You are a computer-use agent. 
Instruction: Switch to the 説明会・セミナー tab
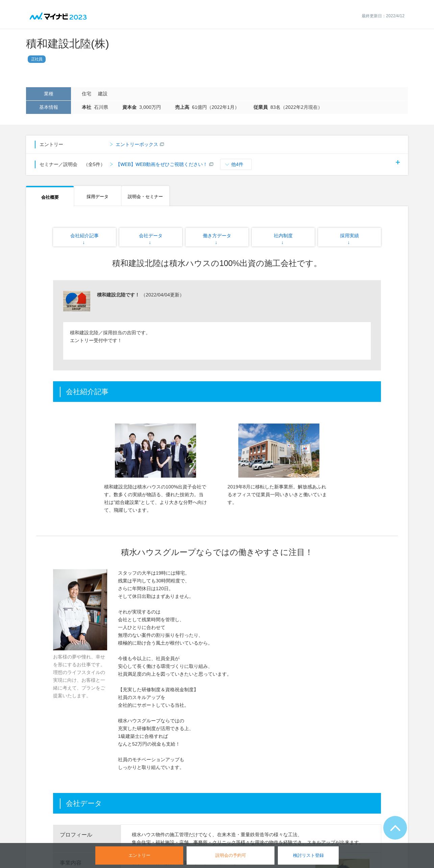point(145,196)
